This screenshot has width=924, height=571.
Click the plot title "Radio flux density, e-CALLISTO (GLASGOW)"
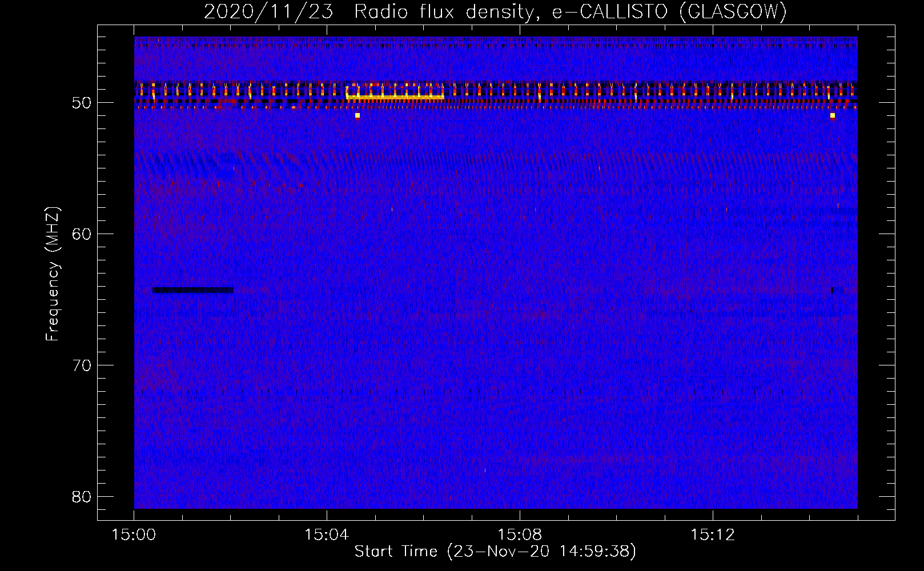pos(571,11)
